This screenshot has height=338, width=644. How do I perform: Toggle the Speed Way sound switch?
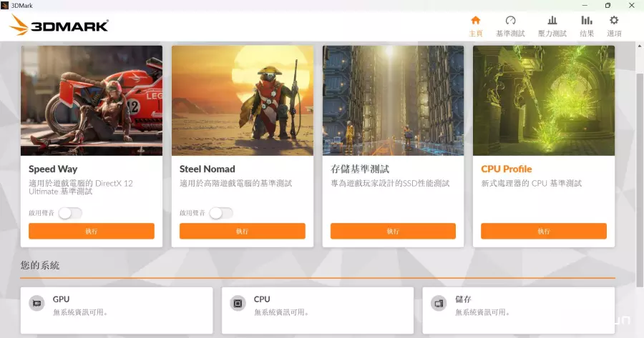tap(70, 213)
